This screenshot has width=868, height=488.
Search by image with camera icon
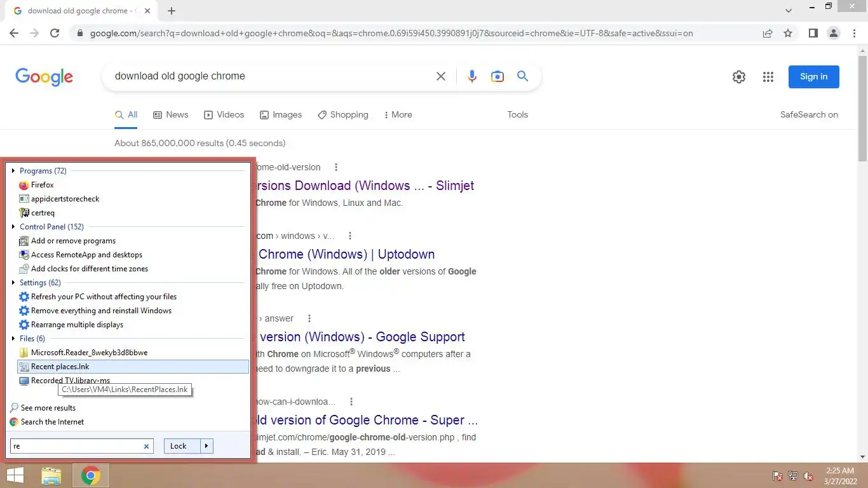click(x=498, y=76)
